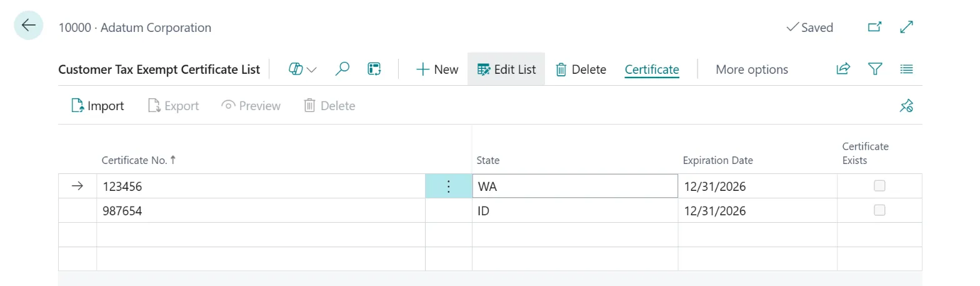Click the Expiration Date column header
Viewport: 980px width, 286px height.
click(x=717, y=160)
